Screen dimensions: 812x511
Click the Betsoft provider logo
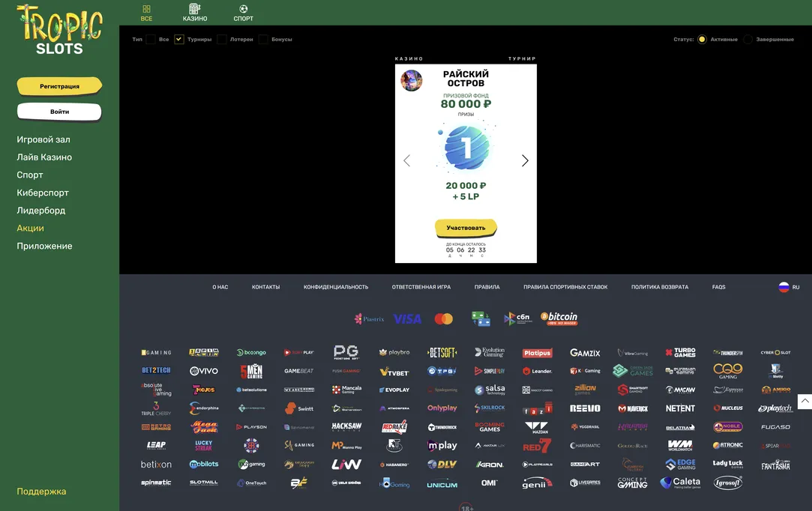(442, 352)
